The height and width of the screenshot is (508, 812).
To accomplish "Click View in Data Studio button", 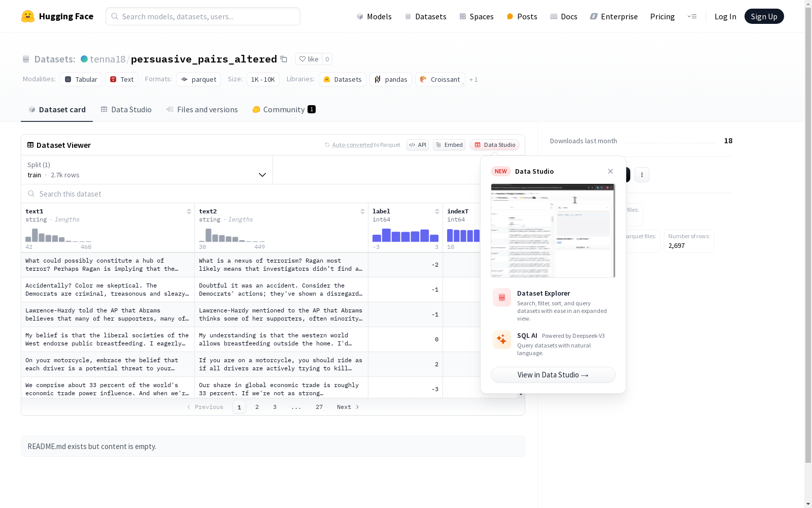I will pos(553,375).
